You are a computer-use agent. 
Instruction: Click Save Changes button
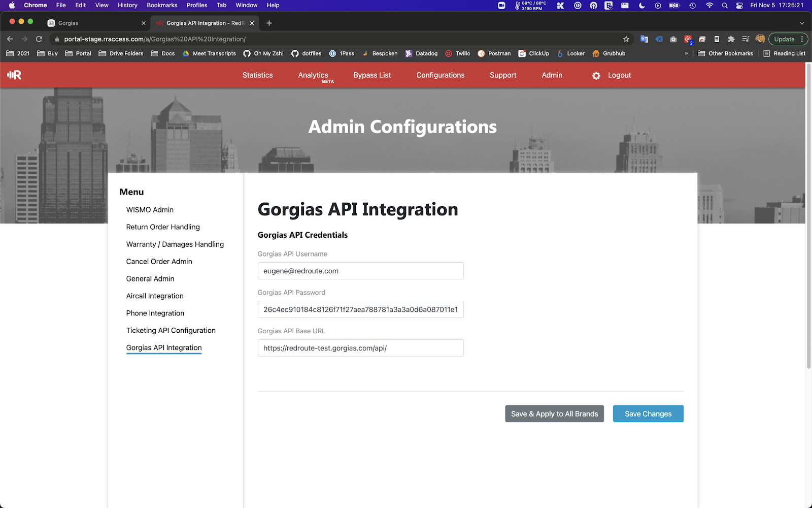pyautogui.click(x=648, y=414)
